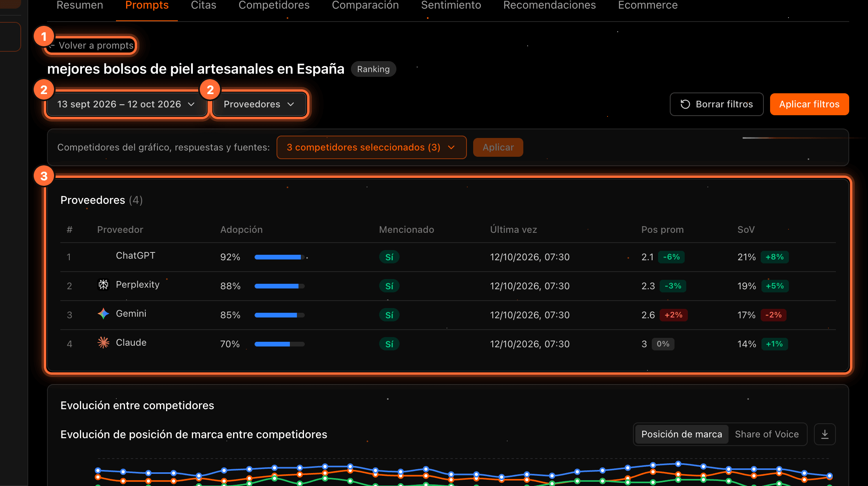Click the Mencionado column header
Image resolution: width=868 pixels, height=486 pixels.
406,230
